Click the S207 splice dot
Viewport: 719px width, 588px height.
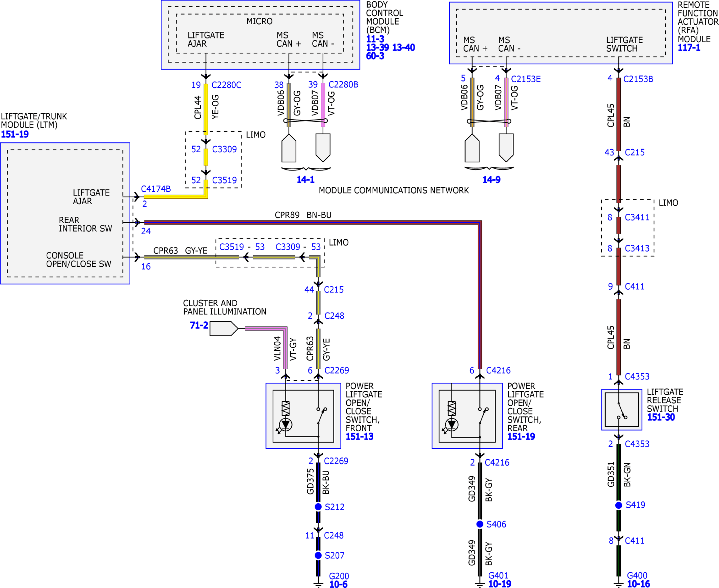(318, 556)
